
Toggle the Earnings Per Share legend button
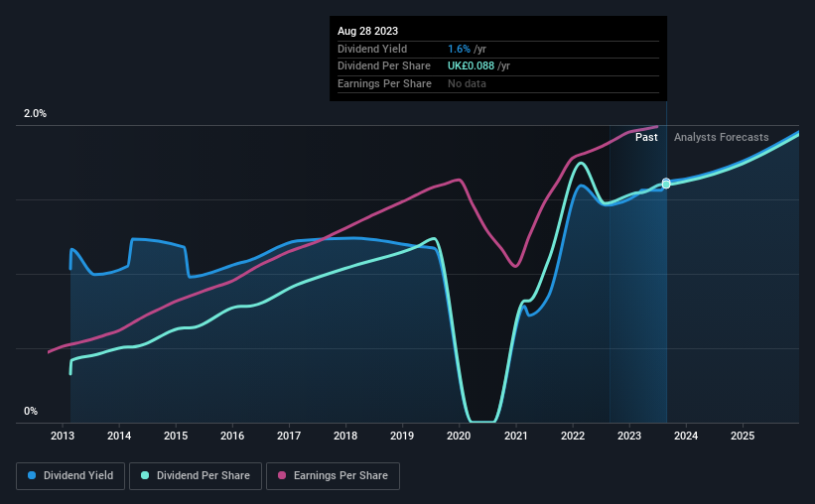pyautogui.click(x=333, y=476)
